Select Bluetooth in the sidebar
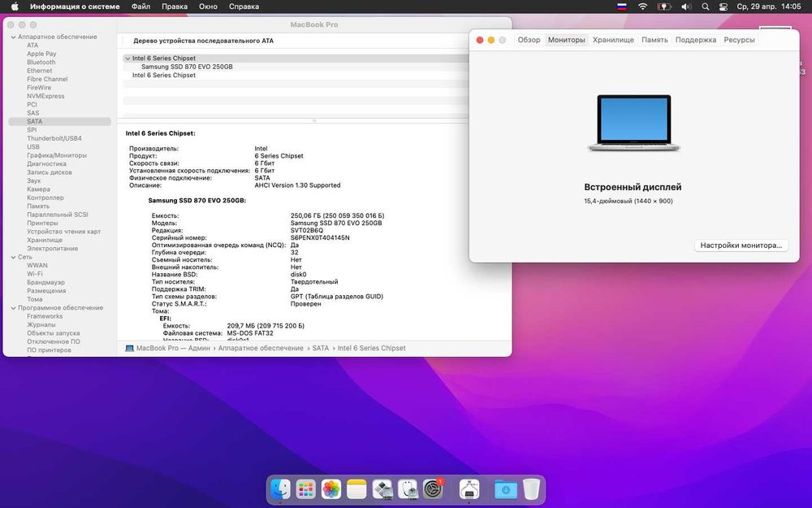Viewport: 812px width, 508px height. pyautogui.click(x=41, y=63)
